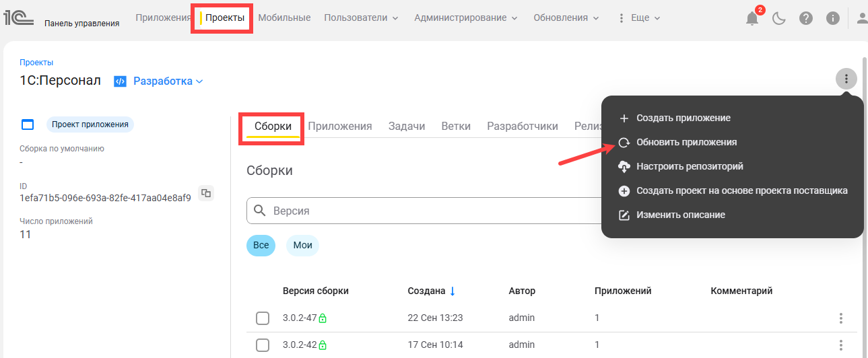The image size is (868, 358).
Task: Sort by Автор column header
Action: pyautogui.click(x=522, y=291)
